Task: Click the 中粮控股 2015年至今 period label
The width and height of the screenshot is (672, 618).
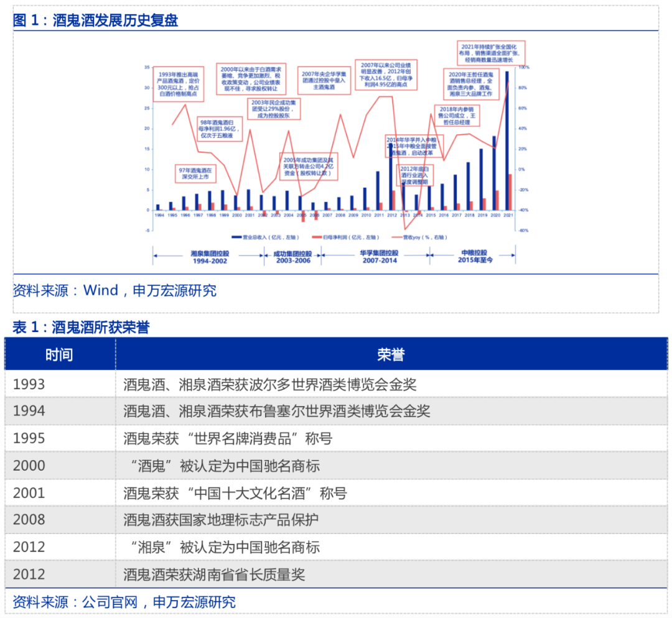Action: (x=475, y=256)
